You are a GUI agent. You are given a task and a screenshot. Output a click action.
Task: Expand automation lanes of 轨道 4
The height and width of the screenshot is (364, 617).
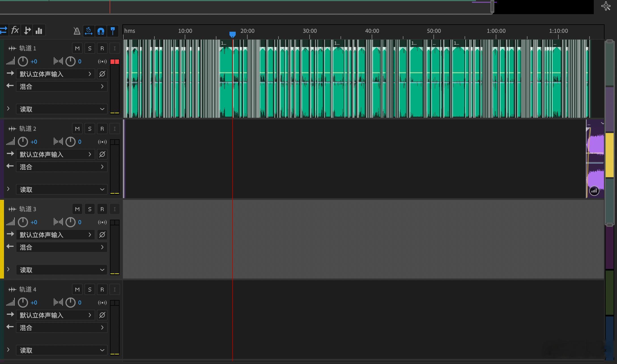coord(8,350)
